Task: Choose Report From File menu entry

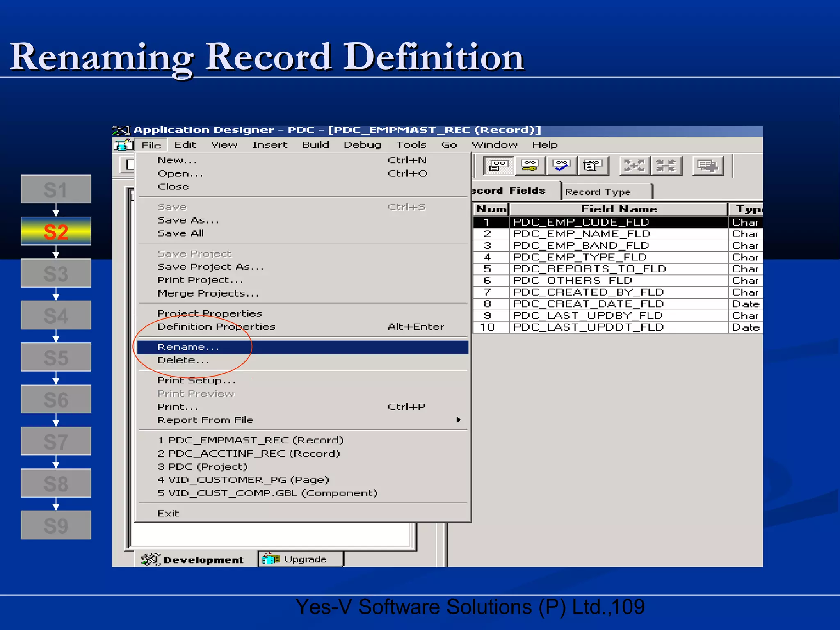Action: pyautogui.click(x=303, y=420)
